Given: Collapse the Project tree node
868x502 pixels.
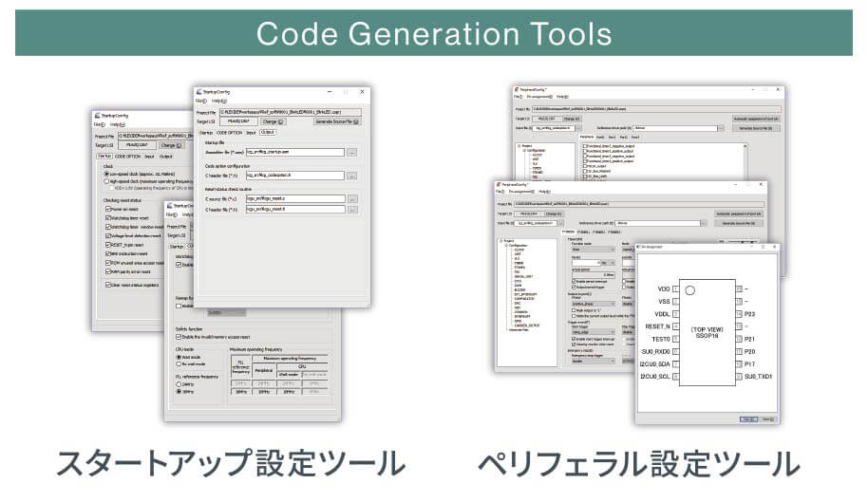Looking at the screenshot, I should point(501,241).
